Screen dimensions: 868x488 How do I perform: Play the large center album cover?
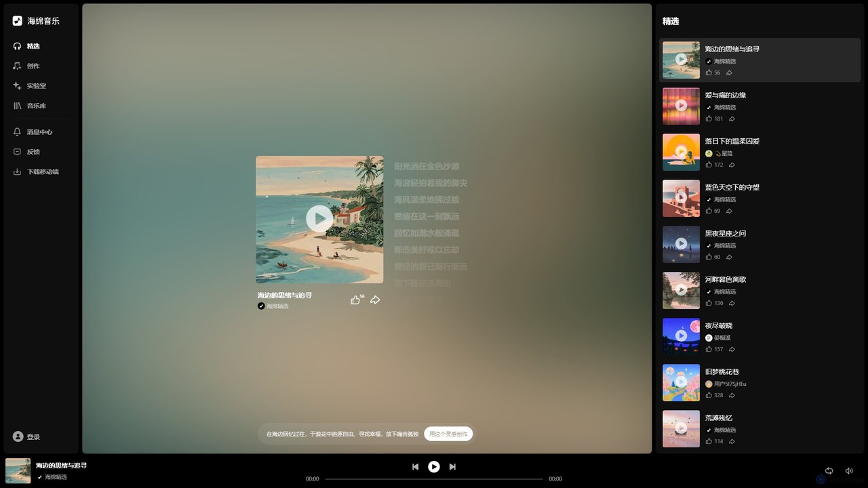(x=319, y=219)
